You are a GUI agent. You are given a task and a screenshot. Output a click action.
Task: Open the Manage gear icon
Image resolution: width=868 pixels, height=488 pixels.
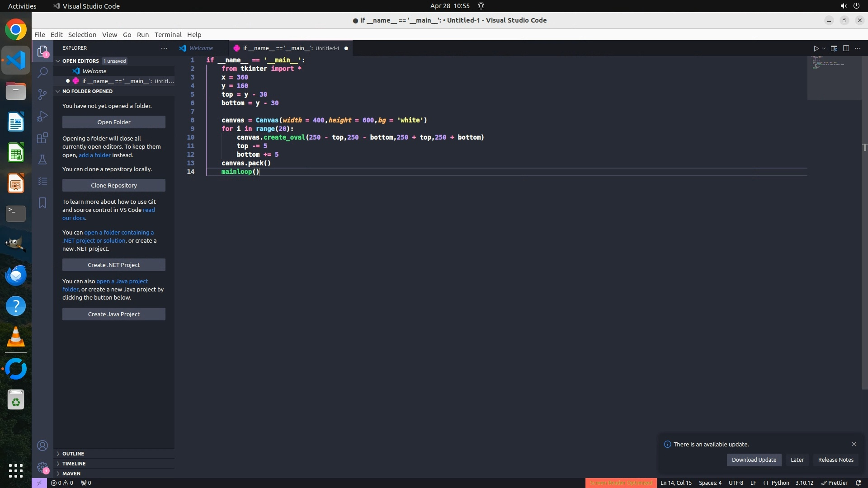click(x=42, y=467)
